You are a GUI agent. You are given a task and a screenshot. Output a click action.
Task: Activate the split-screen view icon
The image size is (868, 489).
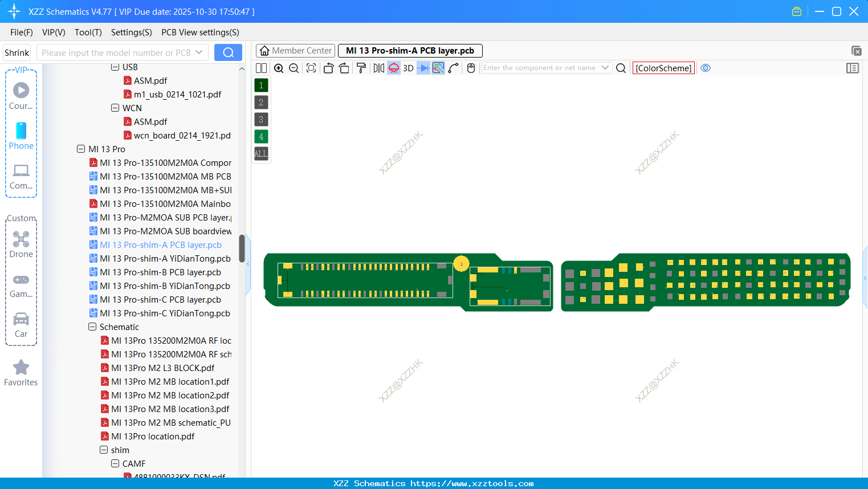click(x=260, y=68)
